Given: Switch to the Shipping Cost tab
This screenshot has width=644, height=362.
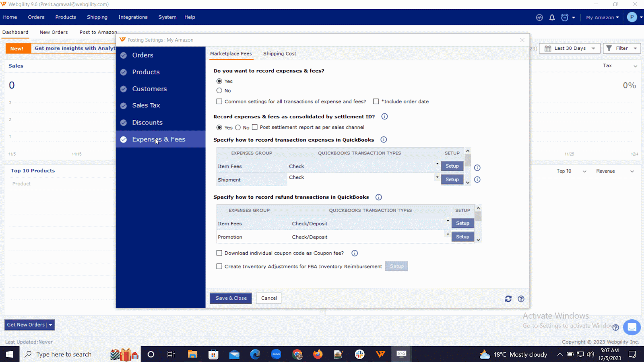Looking at the screenshot, I should pyautogui.click(x=280, y=53).
